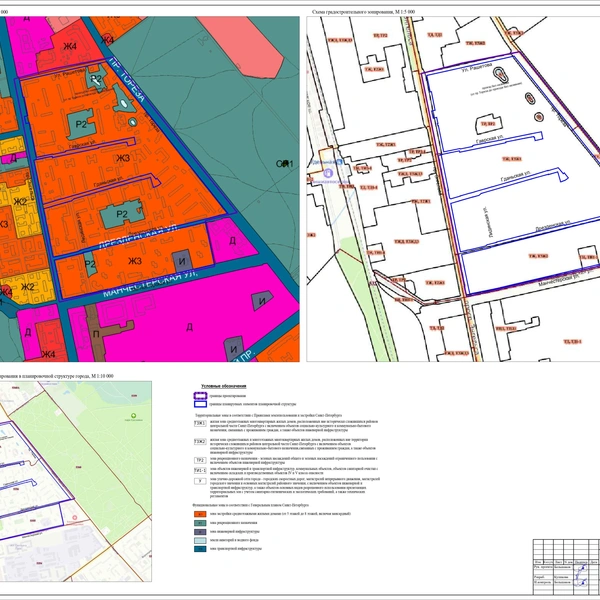Click the У zone code box in legend
The height and width of the screenshot is (600, 600).
click(200, 481)
